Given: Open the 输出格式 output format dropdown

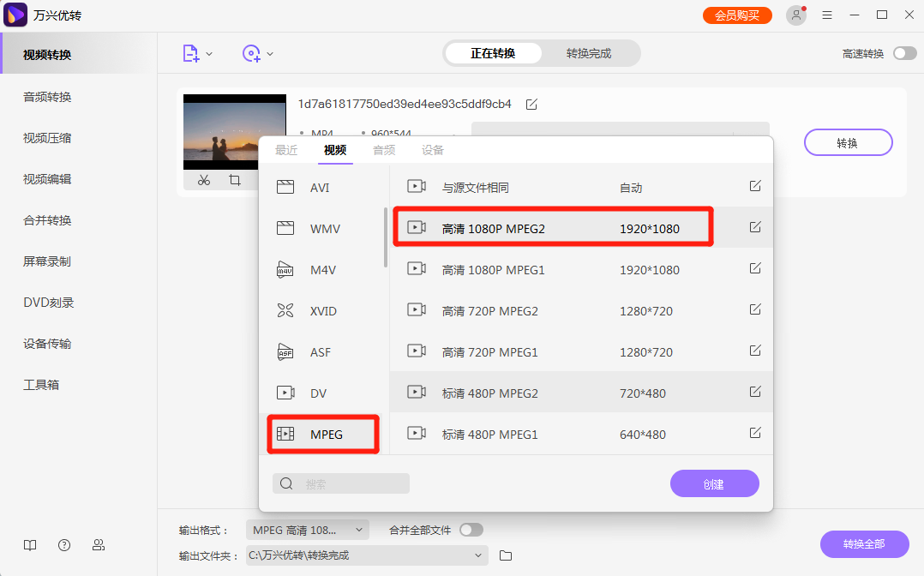Looking at the screenshot, I should [x=307, y=530].
